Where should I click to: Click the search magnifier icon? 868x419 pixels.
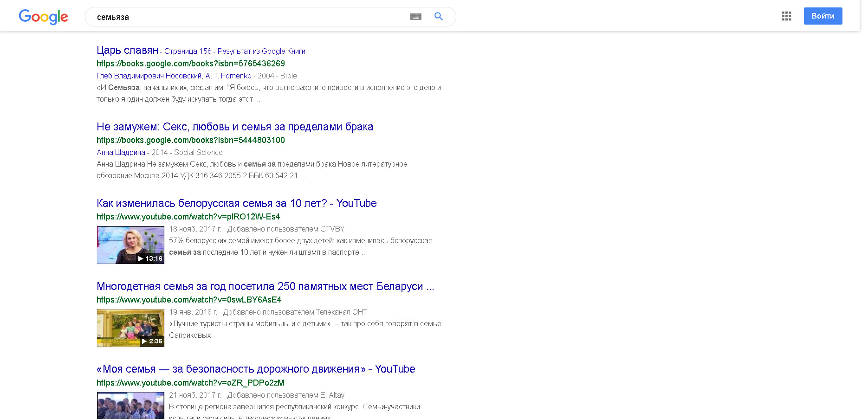pos(439,17)
